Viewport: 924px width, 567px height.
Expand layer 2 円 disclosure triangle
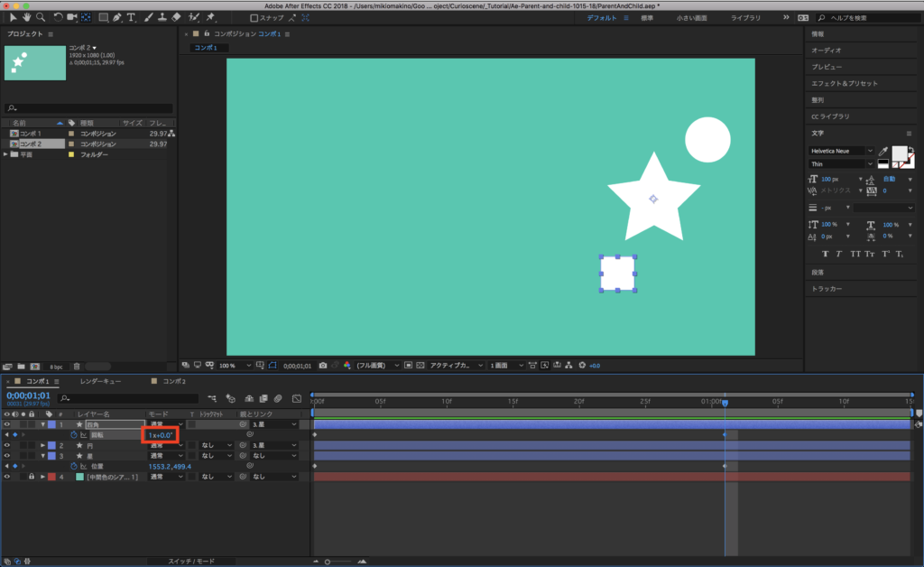point(42,445)
